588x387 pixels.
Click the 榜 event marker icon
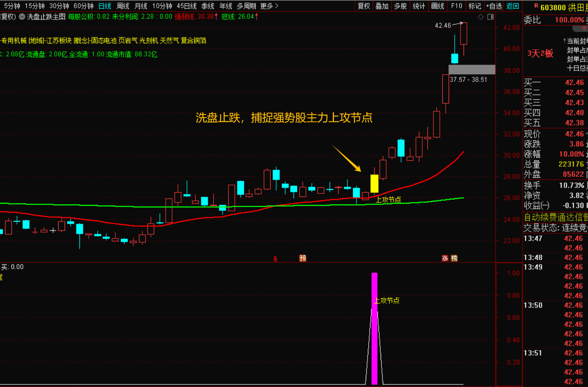[454, 258]
